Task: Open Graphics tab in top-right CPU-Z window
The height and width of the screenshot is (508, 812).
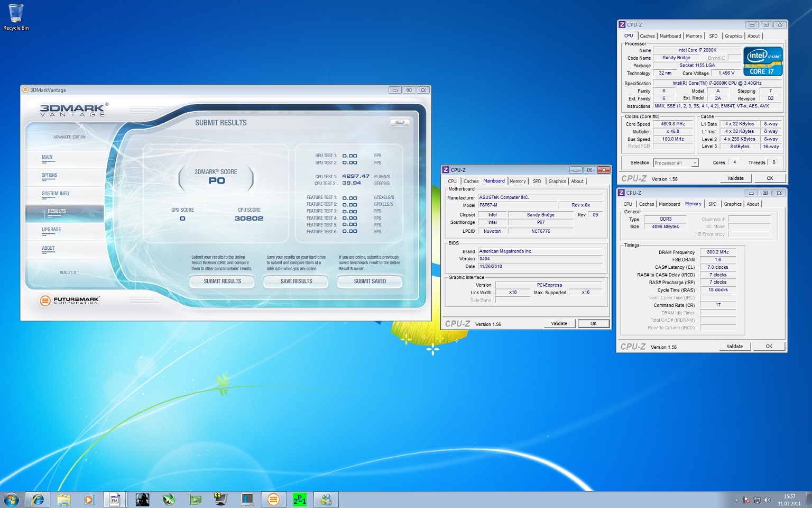Action: (733, 36)
